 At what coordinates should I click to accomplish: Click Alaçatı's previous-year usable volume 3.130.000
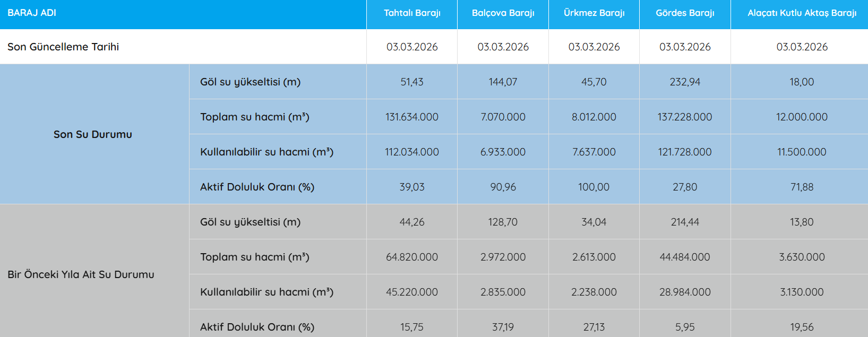pyautogui.click(x=802, y=292)
